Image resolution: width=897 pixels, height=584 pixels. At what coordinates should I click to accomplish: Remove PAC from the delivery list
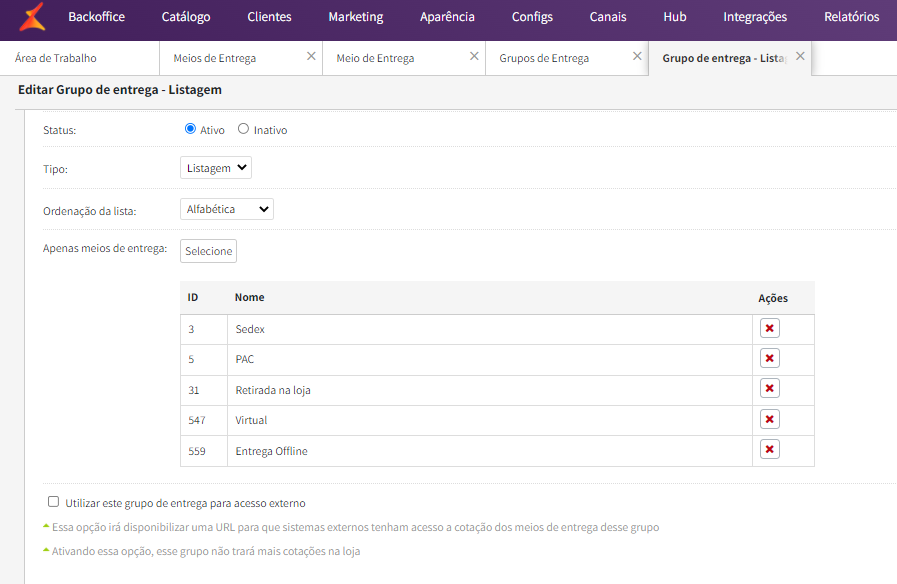point(769,358)
